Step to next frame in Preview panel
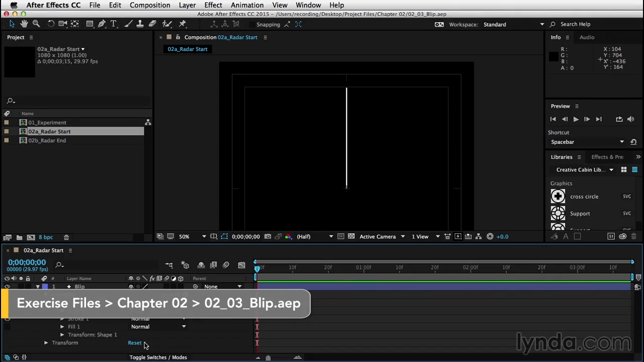This screenshot has height=362, width=644. coord(587,119)
